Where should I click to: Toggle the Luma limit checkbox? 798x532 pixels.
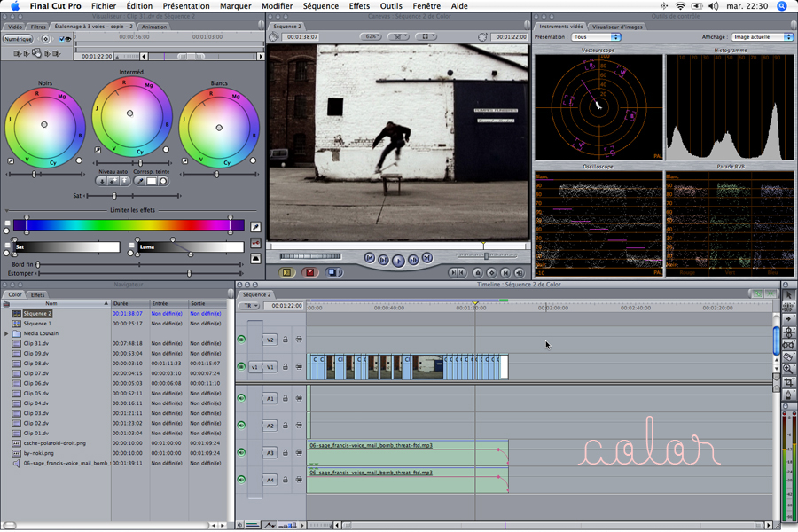click(x=132, y=246)
